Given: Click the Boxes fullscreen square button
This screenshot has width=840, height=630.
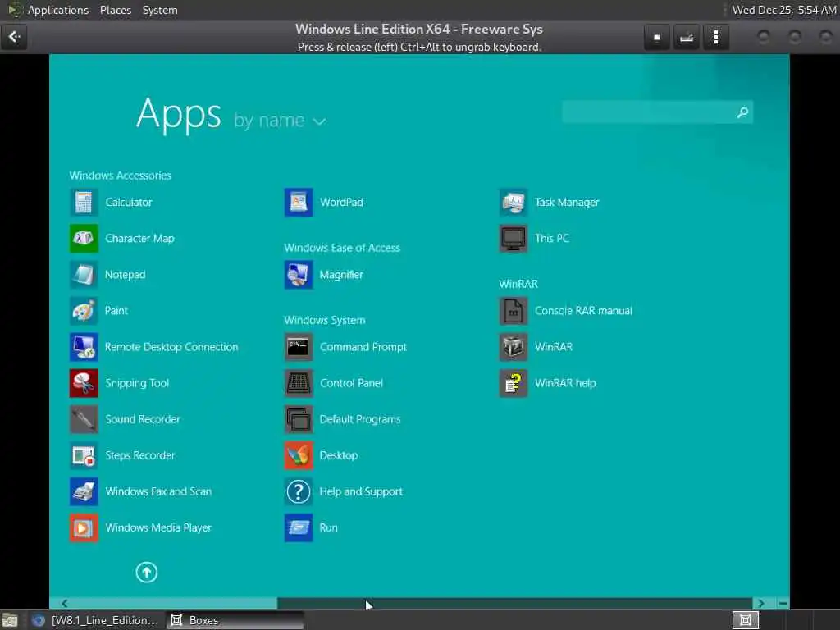Looking at the screenshot, I should [657, 37].
